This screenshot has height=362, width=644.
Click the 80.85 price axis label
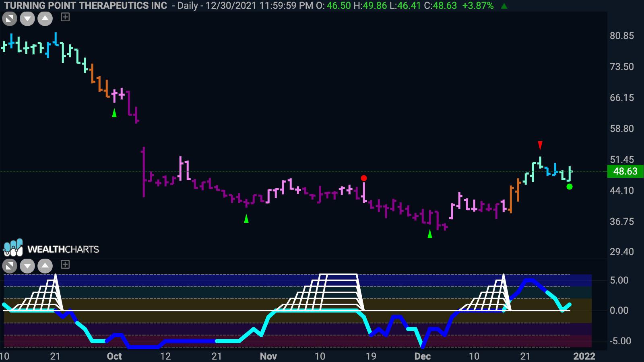tap(621, 36)
